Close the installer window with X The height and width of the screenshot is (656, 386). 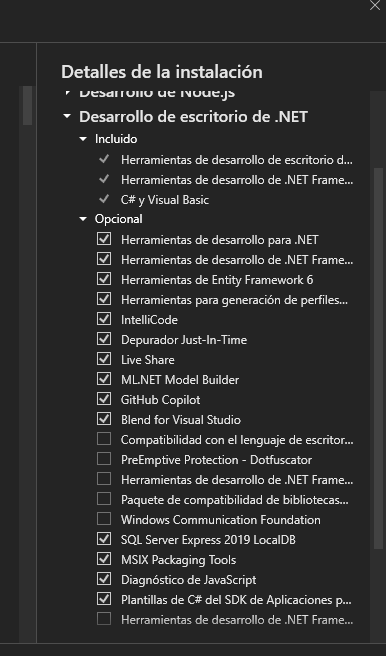click(375, 5)
